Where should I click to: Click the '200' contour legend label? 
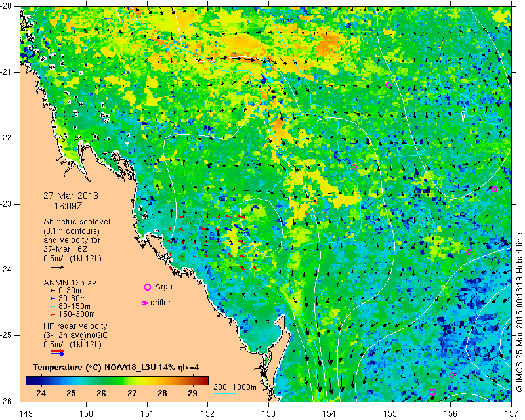(x=220, y=387)
